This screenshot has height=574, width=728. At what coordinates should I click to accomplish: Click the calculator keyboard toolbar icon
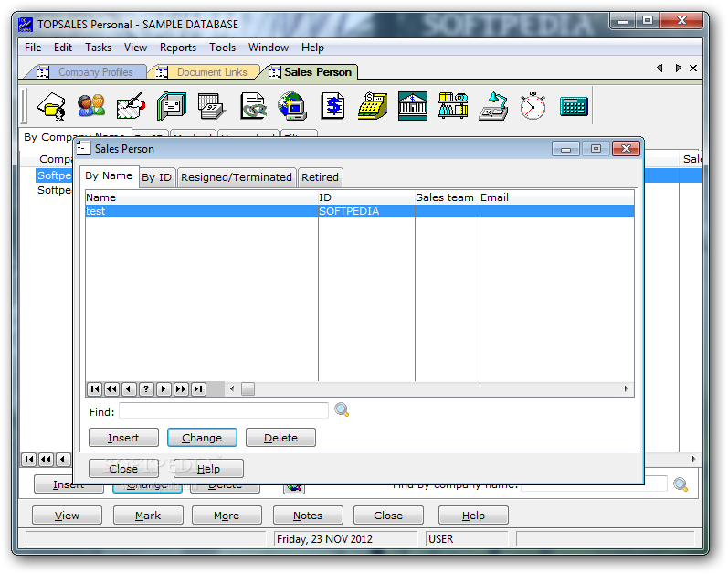574,106
